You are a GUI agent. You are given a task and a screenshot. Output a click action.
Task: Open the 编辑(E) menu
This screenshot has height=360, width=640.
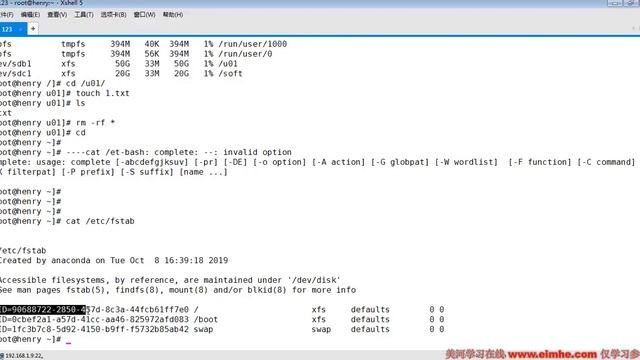[30, 15]
